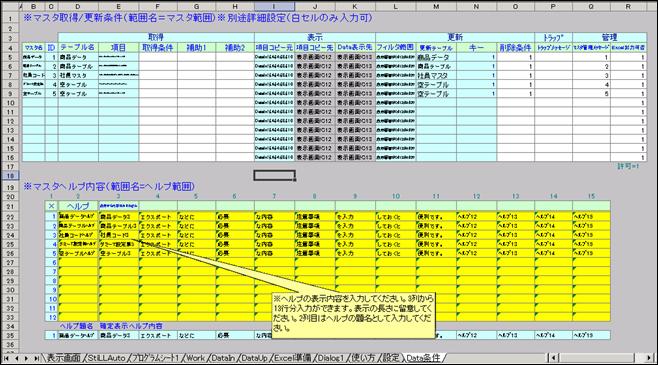
Task: Select row header 18
Action: [x=11, y=176]
